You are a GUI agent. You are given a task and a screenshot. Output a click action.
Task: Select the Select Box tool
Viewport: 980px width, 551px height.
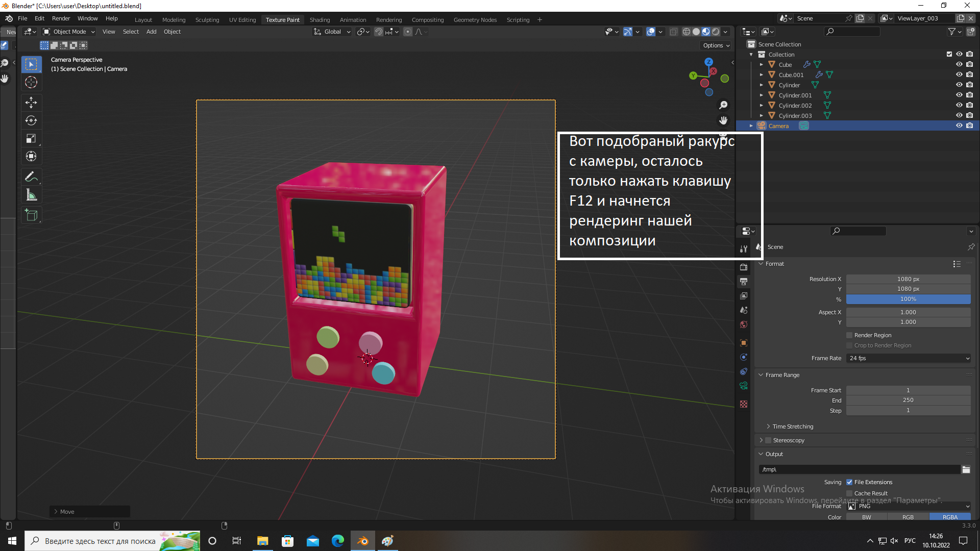coord(31,64)
